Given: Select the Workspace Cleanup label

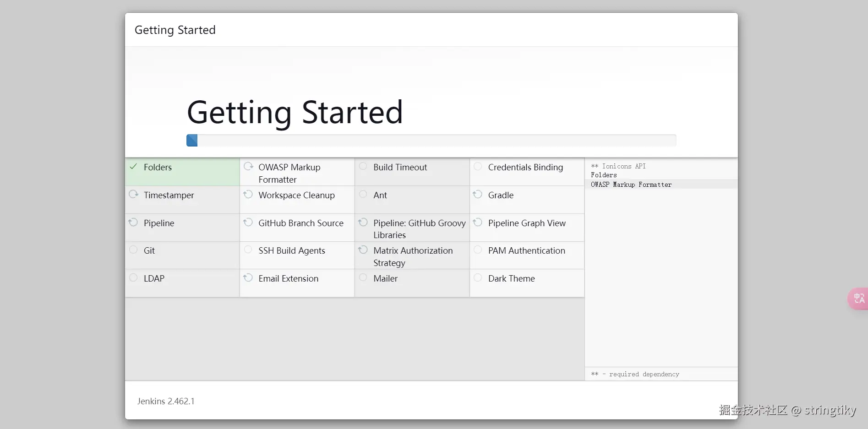Looking at the screenshot, I should (296, 195).
